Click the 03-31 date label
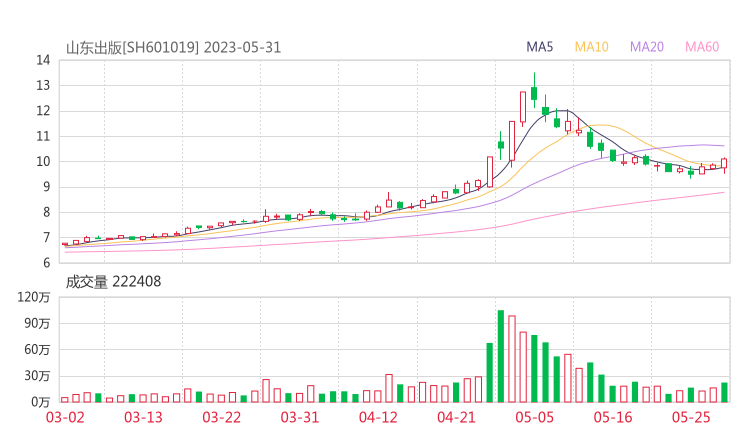Image resolution: width=740 pixels, height=440 pixels. tap(300, 417)
